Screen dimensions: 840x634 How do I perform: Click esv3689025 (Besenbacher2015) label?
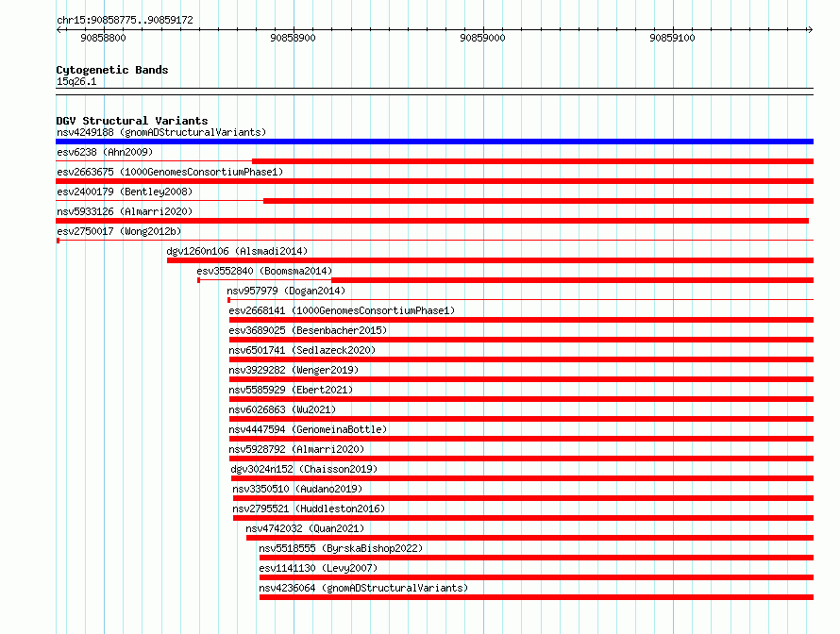308,330
